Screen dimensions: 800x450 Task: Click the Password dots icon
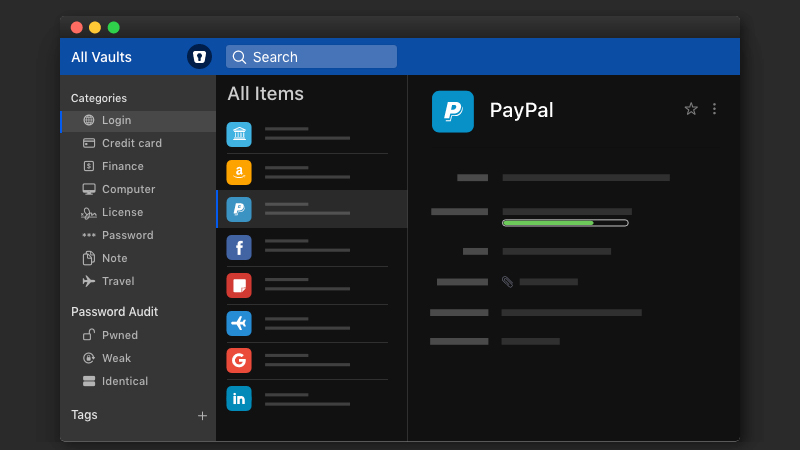tap(89, 235)
